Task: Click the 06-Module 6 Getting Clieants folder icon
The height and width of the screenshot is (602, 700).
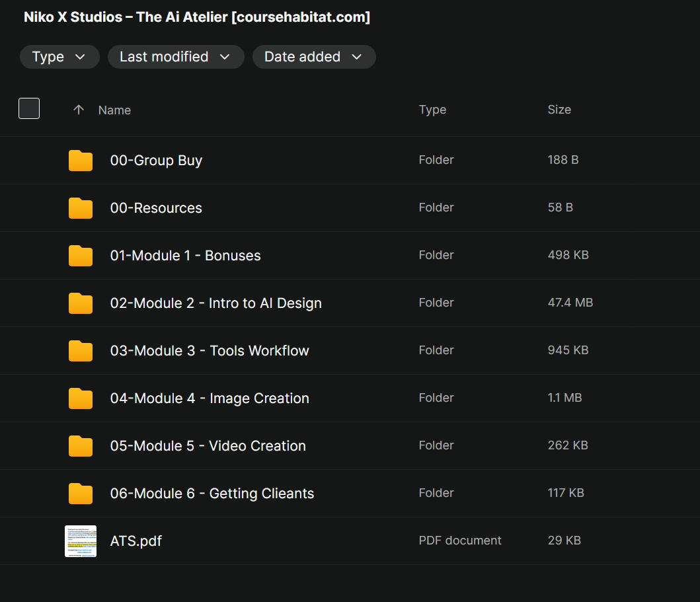Action: coord(81,494)
